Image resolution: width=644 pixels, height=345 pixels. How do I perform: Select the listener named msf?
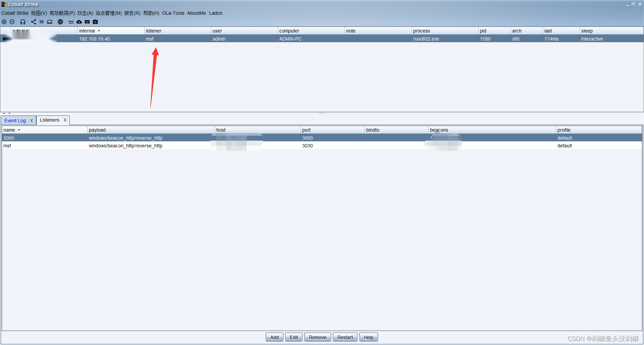click(322, 146)
